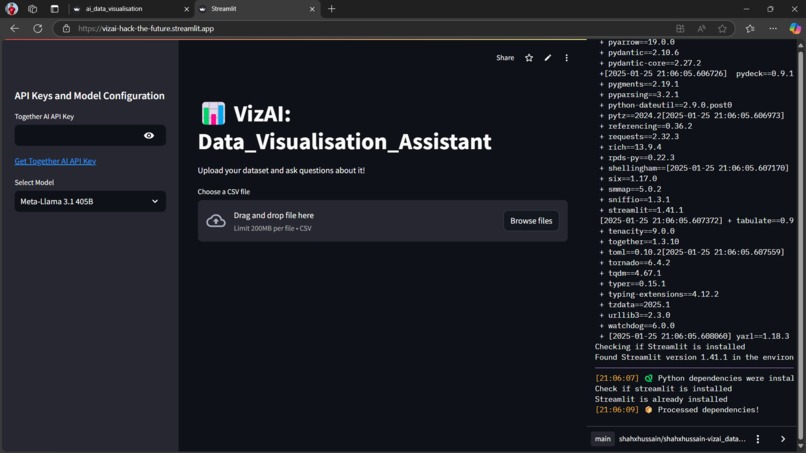Viewport: 806px width, 453px height.
Task: Click the 'requests==2.32.3' log entry
Action: 644,136
